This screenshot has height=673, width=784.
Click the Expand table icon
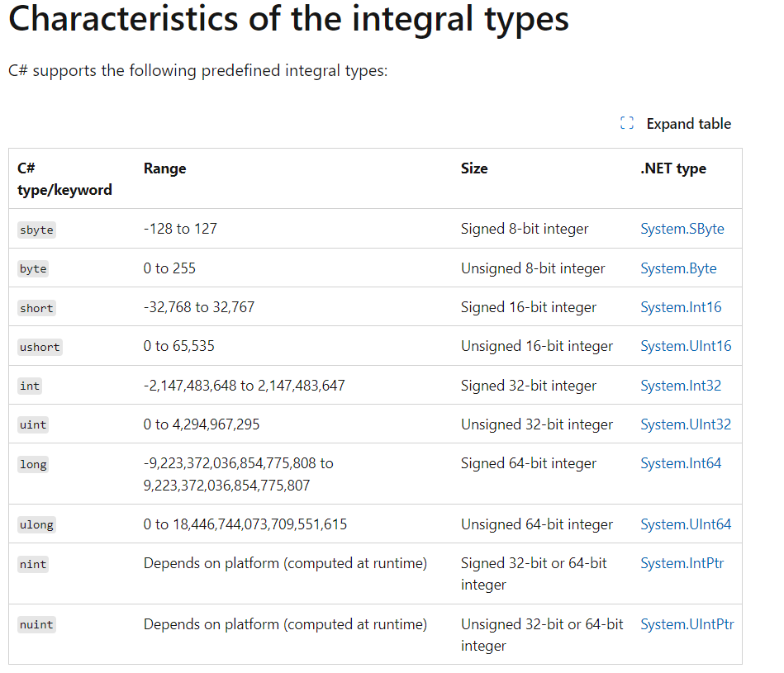[627, 123]
